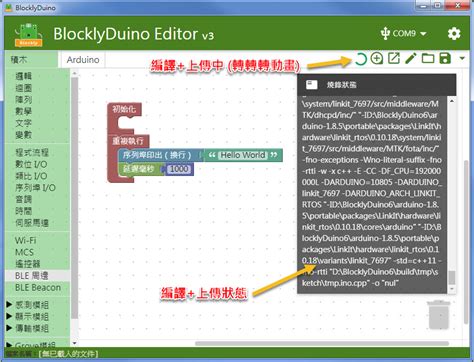The width and height of the screenshot is (474, 362).
Task: Click the USB plug icon beside COM9
Action: (385, 33)
